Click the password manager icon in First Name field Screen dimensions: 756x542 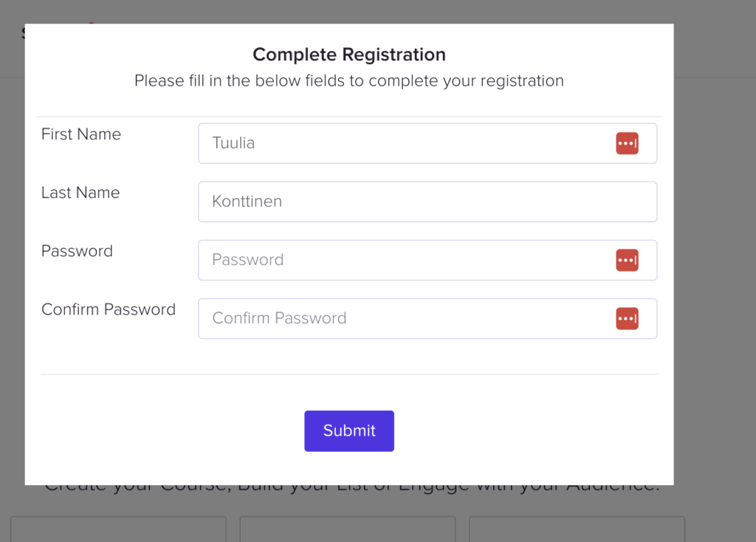coord(627,143)
